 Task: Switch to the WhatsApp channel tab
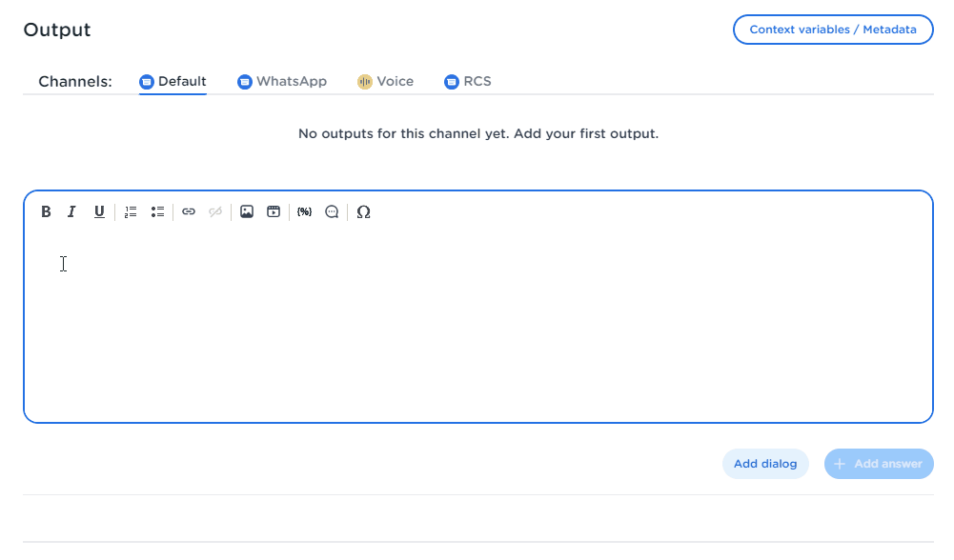[282, 81]
